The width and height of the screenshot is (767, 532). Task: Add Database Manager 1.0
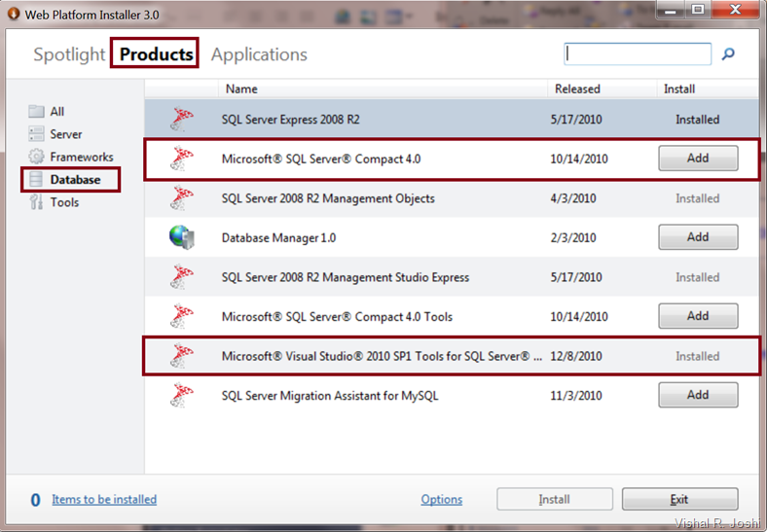(698, 237)
